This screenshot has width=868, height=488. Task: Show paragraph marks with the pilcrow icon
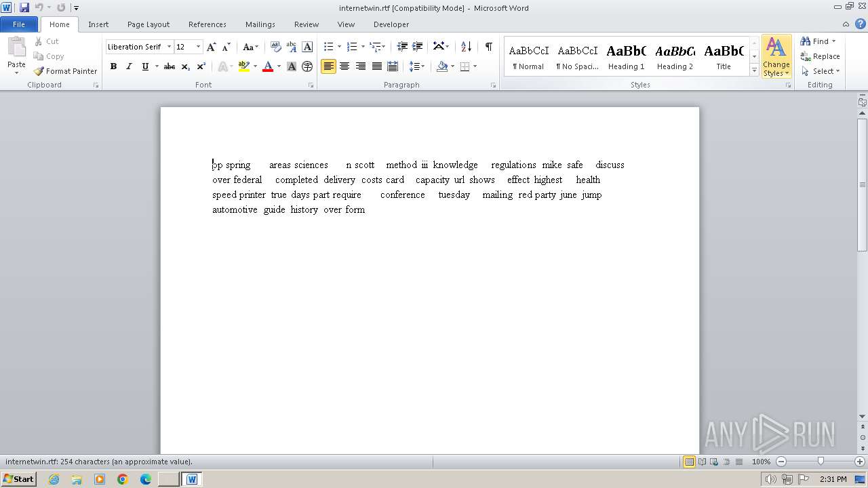488,47
